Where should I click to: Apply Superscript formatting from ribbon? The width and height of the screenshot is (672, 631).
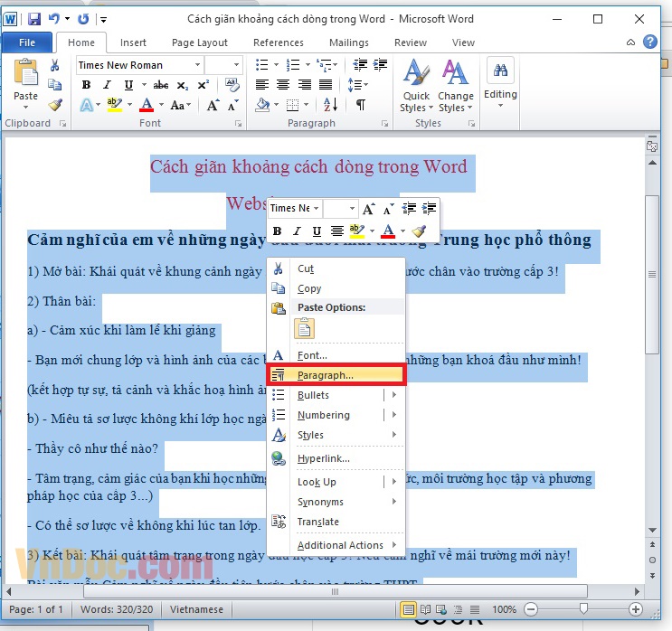[x=203, y=85]
